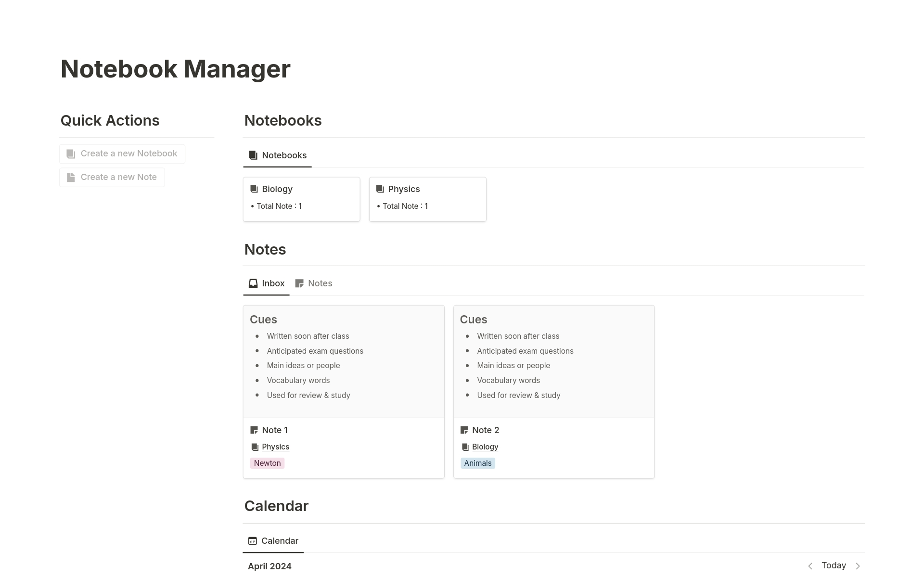Click the document icon in Create a new Note
This screenshot has height=577, width=924.
[71, 177]
